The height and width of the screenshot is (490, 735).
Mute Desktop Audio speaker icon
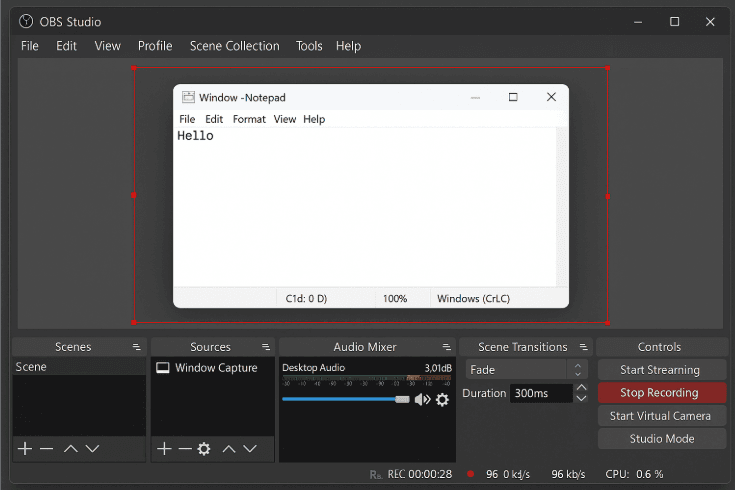pyautogui.click(x=423, y=400)
